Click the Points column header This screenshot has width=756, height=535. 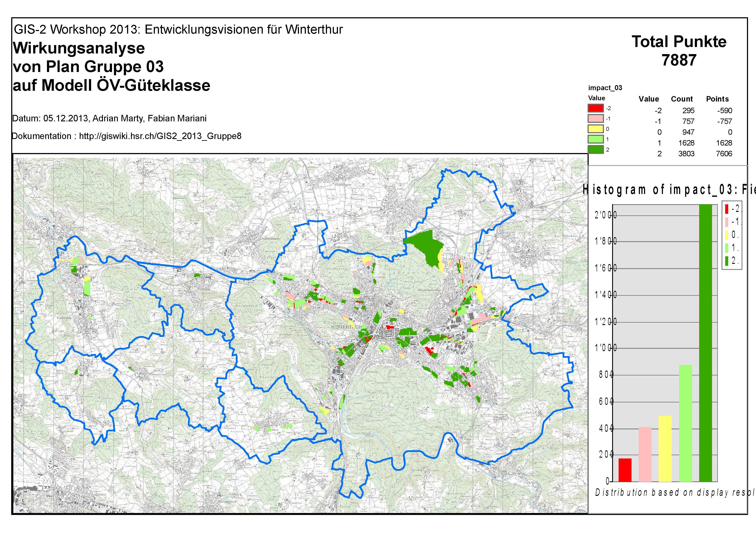717,99
